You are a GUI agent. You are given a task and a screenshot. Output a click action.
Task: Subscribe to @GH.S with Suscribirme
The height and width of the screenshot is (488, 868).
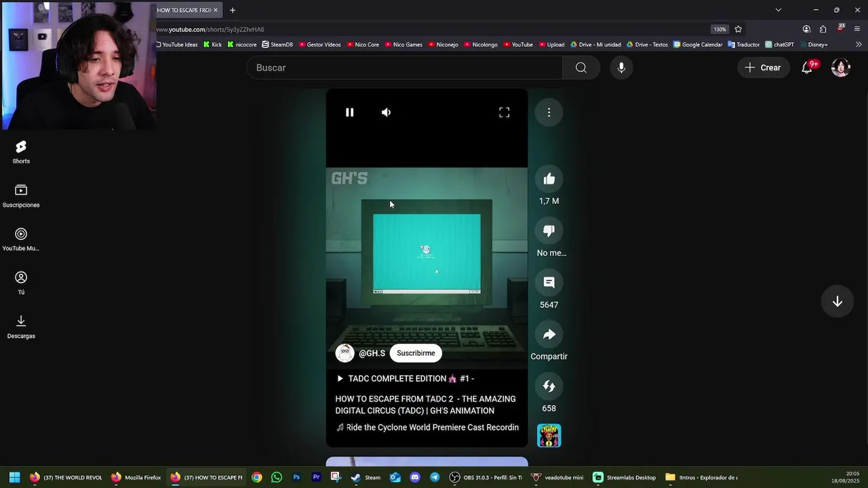(416, 353)
